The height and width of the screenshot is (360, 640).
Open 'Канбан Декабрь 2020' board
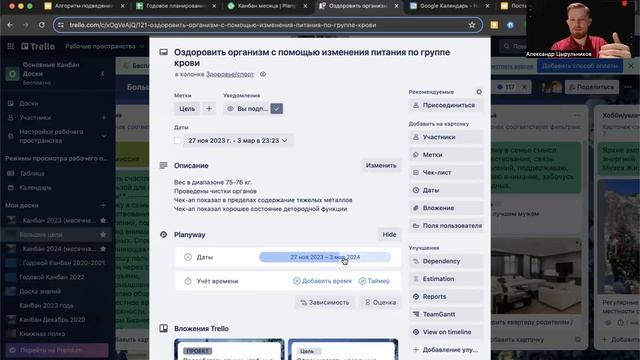click(x=52, y=320)
